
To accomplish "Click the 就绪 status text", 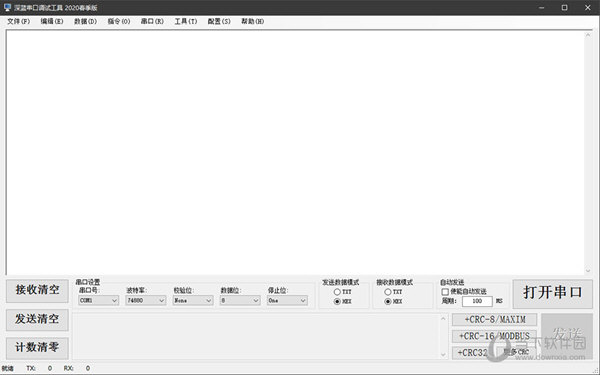I will point(8,368).
